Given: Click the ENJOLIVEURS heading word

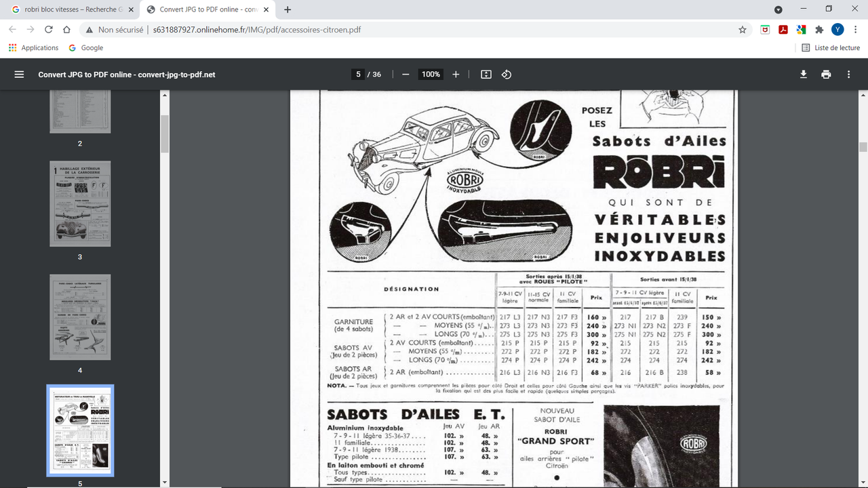Looking at the screenshot, I should click(660, 238).
